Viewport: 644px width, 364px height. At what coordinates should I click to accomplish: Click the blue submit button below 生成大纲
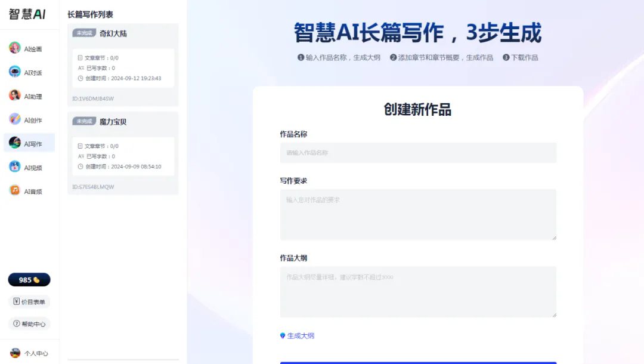(x=418, y=362)
